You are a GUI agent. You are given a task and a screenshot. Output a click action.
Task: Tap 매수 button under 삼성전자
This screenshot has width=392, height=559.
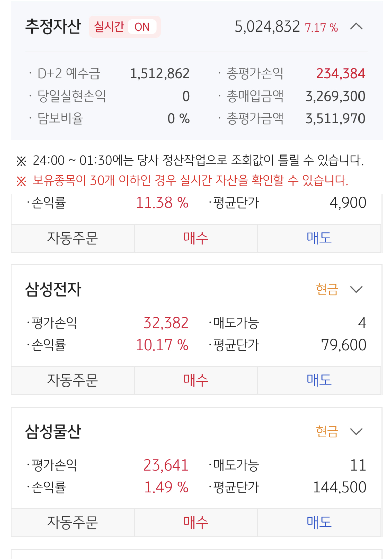196,380
